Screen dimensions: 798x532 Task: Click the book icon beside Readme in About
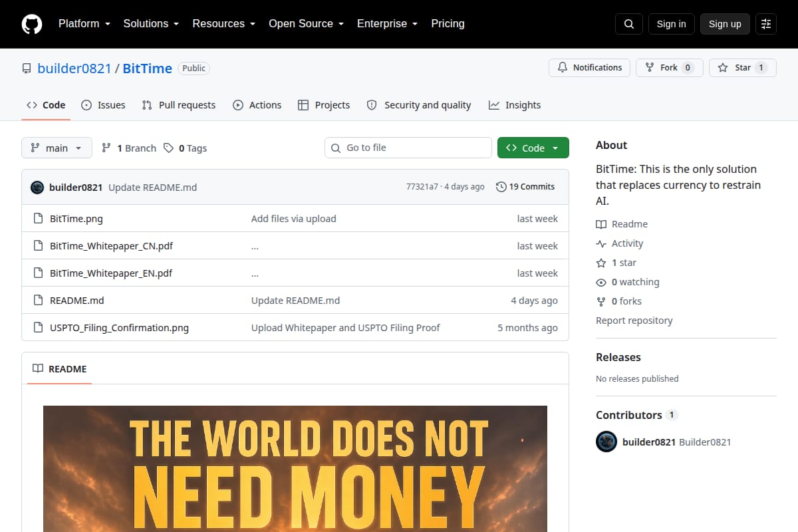pyautogui.click(x=601, y=225)
